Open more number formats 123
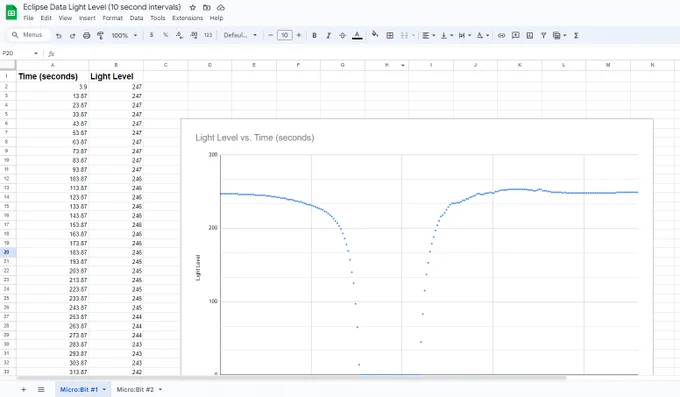 208,35
